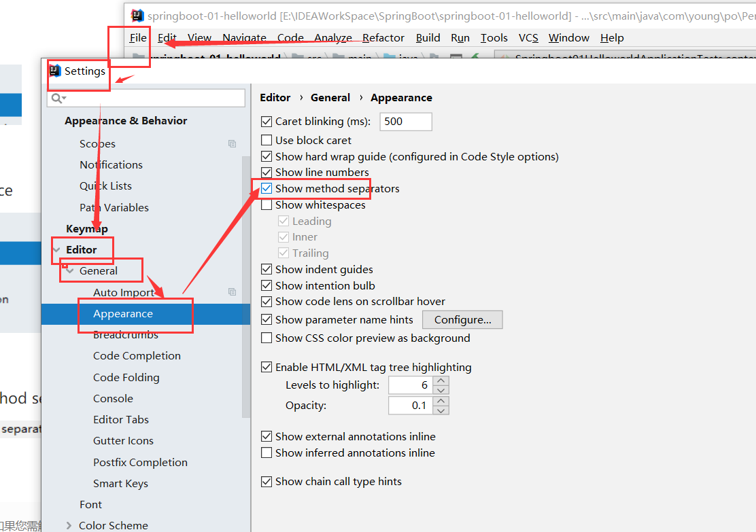Click IntelliJ logo in main window title bar
This screenshot has height=532, width=756.
pyautogui.click(x=137, y=16)
